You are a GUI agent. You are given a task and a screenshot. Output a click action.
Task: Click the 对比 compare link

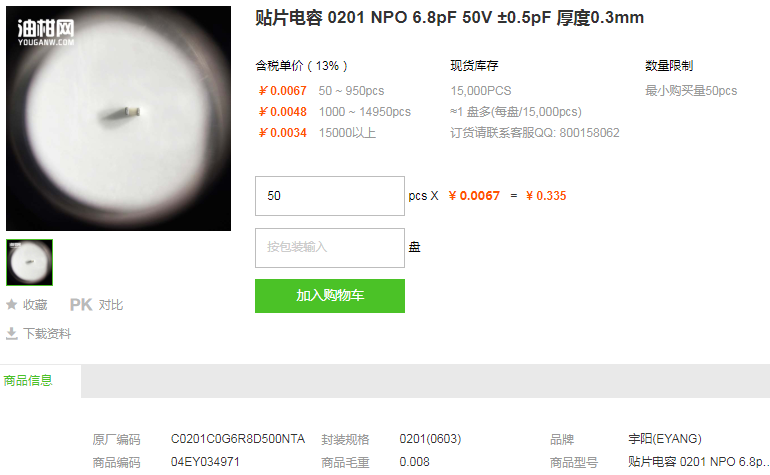[x=110, y=305]
